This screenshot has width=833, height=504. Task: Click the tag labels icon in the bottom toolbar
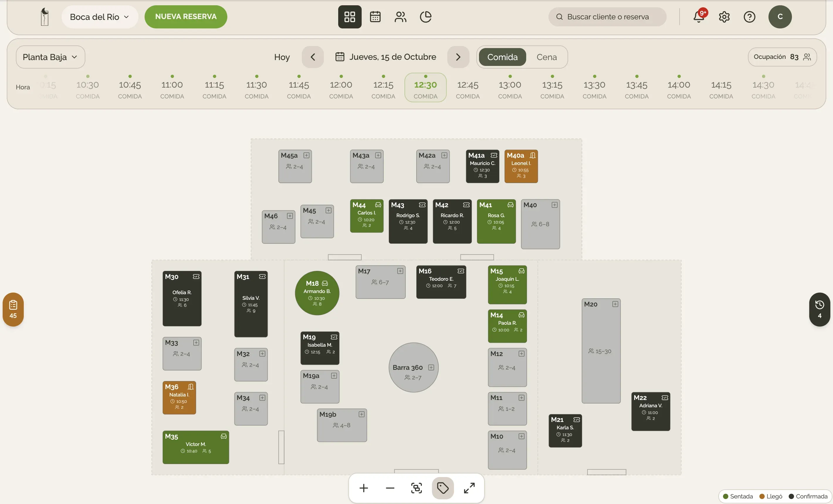[443, 488]
